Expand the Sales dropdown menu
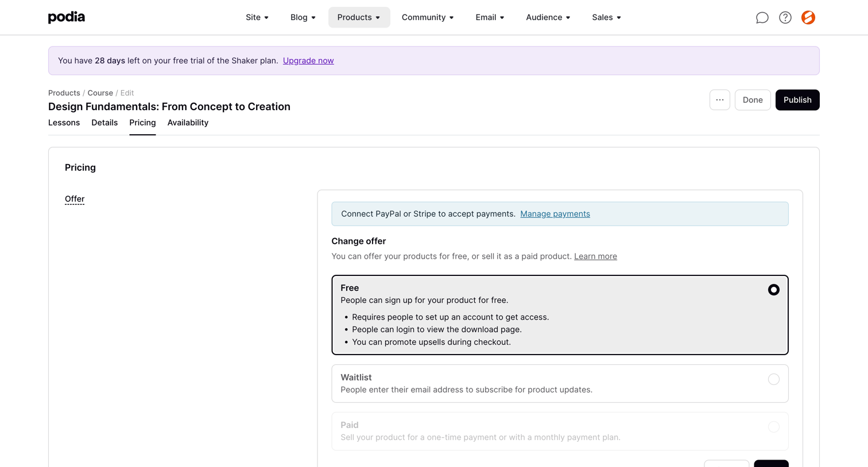 [x=606, y=17]
